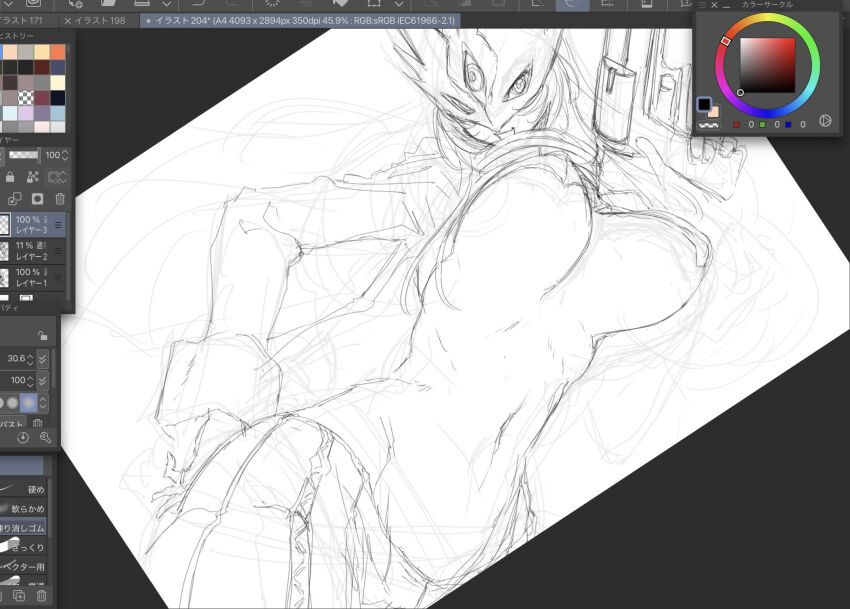Click the grip handle on レイヤー1 row
This screenshot has width=850, height=609.
coord(58,277)
